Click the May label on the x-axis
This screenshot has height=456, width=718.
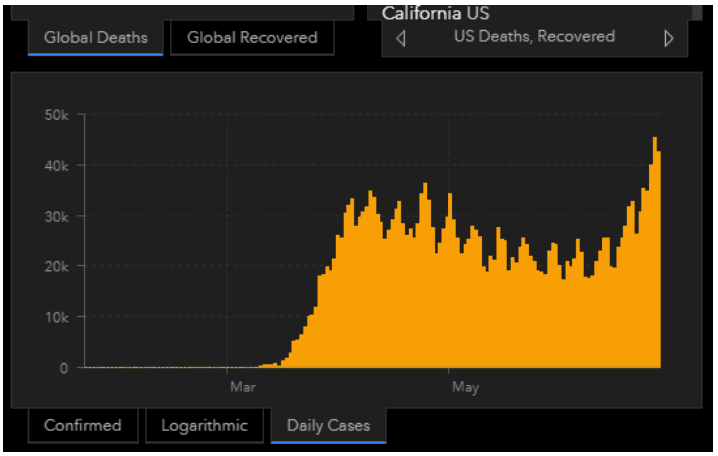[x=465, y=387]
